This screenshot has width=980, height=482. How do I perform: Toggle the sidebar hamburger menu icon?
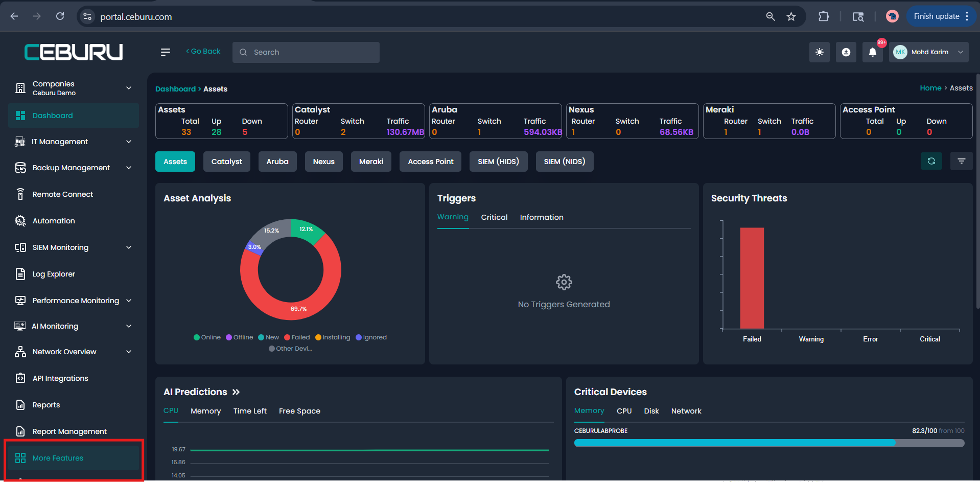(166, 52)
